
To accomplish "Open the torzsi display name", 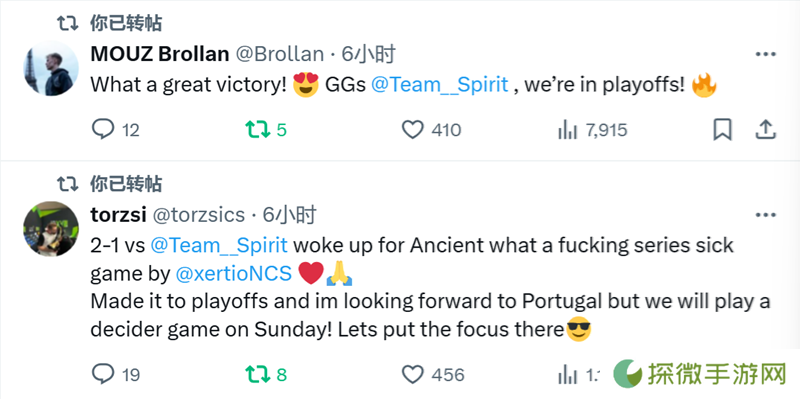I will [119, 215].
